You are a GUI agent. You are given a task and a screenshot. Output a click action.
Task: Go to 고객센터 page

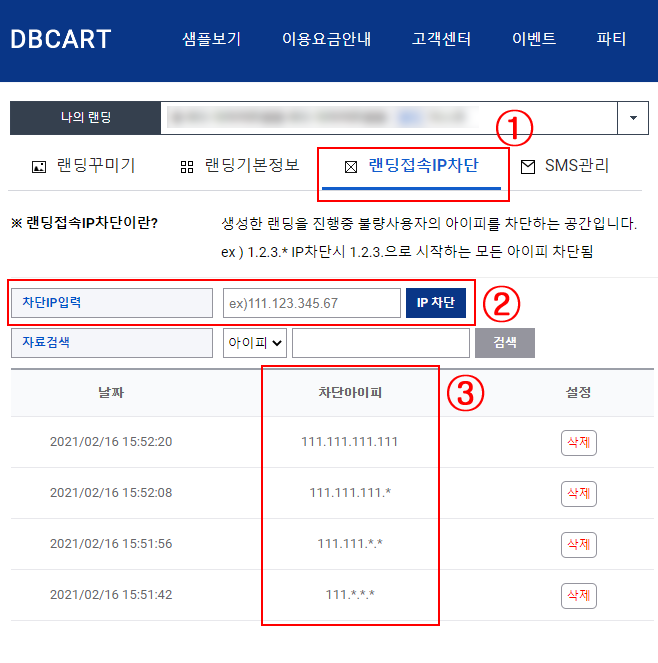tap(441, 40)
